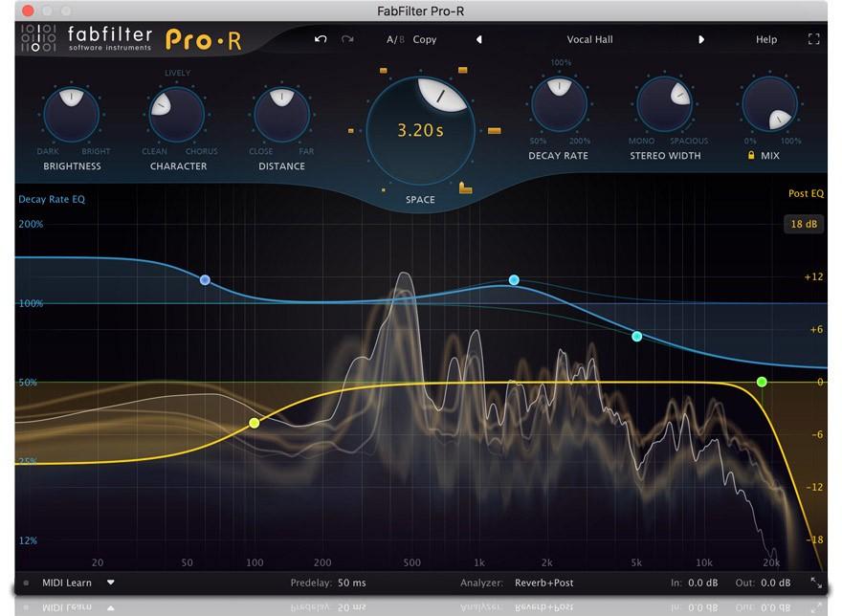Click the Decay Rate EQ label

(52, 199)
